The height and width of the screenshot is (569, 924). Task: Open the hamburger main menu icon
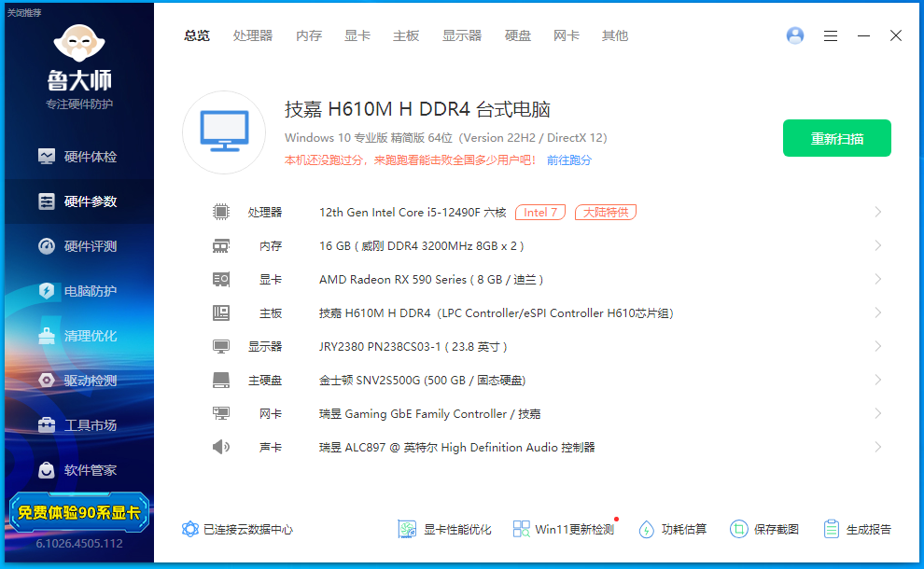click(831, 35)
